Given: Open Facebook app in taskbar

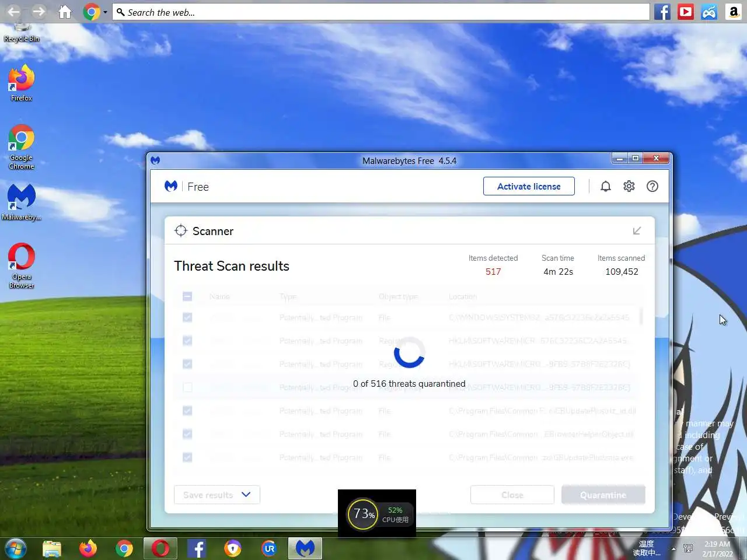Looking at the screenshot, I should click(x=197, y=548).
